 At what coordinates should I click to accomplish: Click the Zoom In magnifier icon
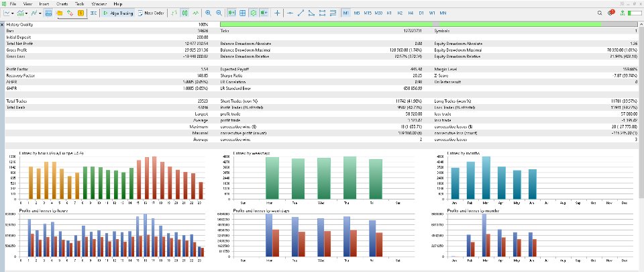coord(208,13)
